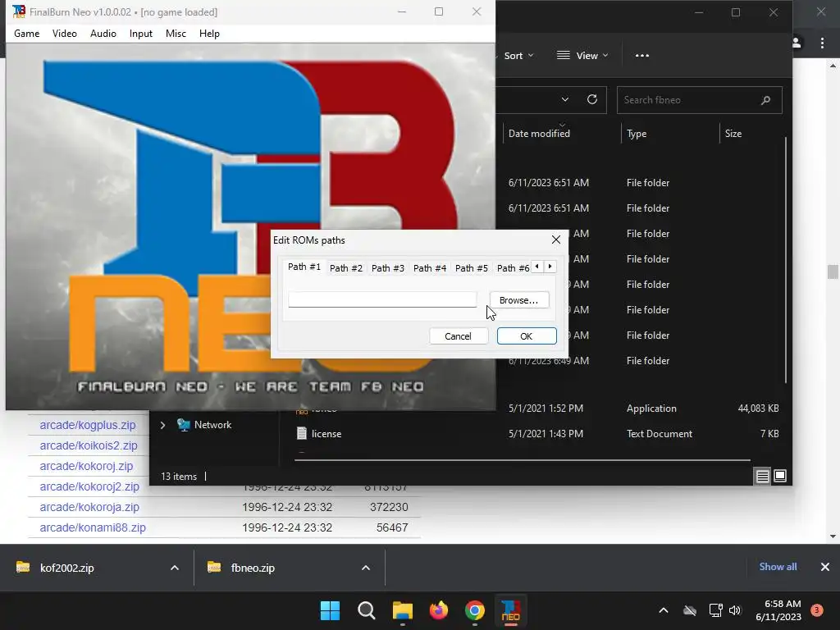Open the arcade/konami88.zip link

tap(93, 527)
